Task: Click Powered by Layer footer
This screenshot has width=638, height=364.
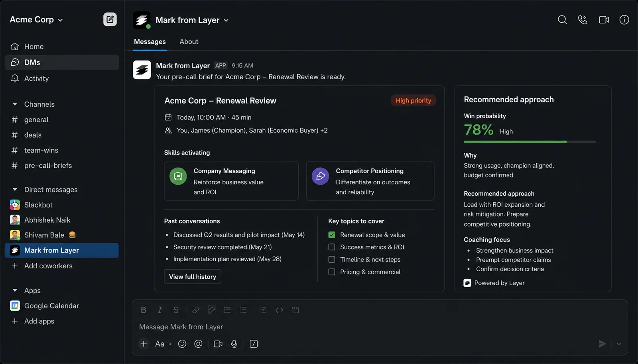Action: pyautogui.click(x=494, y=283)
